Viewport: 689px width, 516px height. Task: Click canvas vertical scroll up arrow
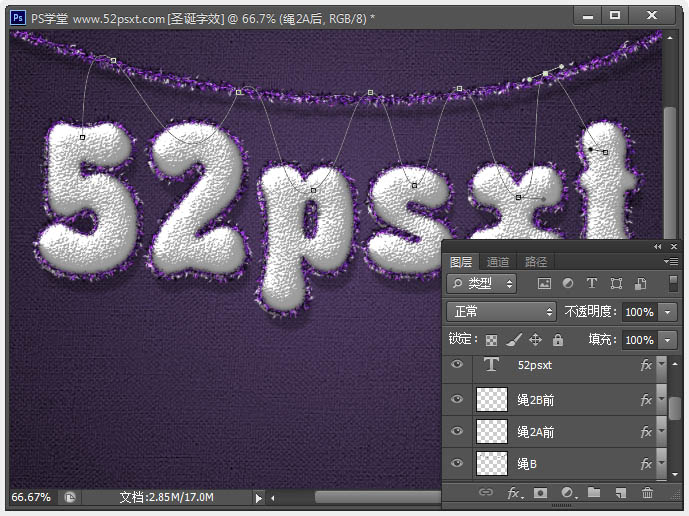tap(670, 38)
